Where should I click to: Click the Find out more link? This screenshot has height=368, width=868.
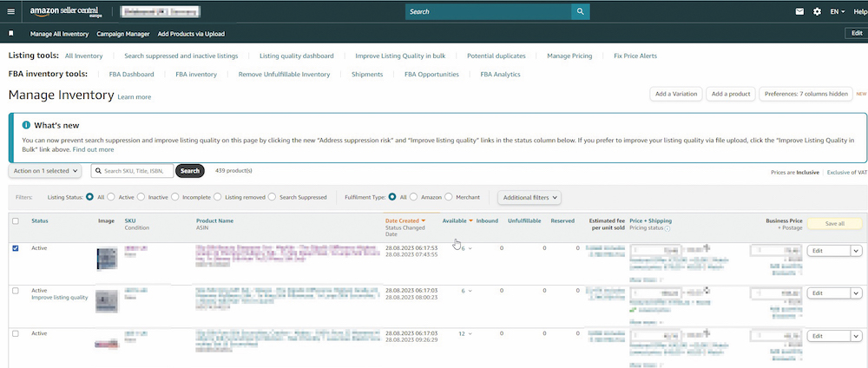click(x=93, y=149)
